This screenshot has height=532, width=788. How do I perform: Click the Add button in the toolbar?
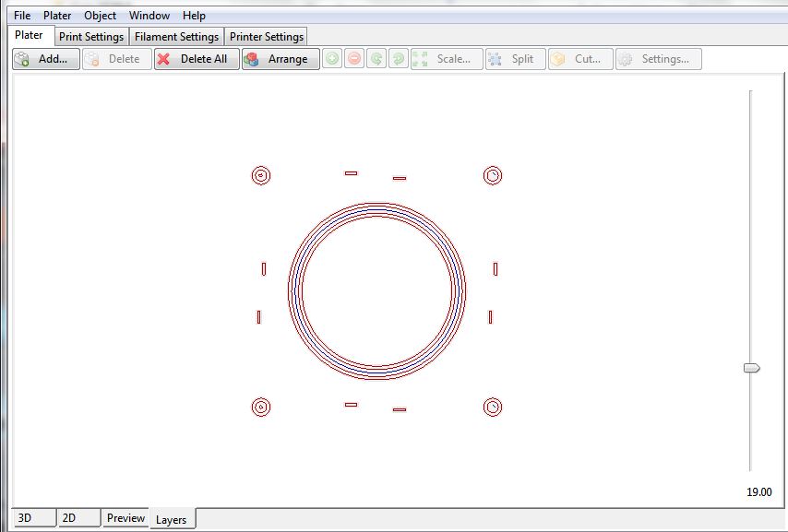(46, 59)
